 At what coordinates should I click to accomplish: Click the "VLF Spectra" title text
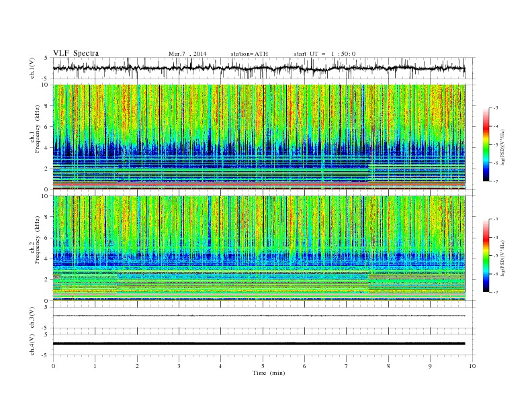[76, 53]
